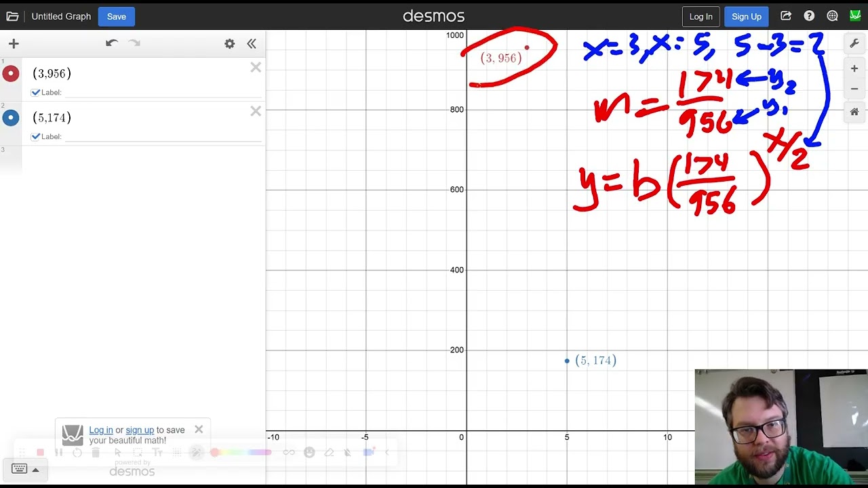Click the Sign Up button
Viewport: 868px width, 488px height.
(747, 16)
